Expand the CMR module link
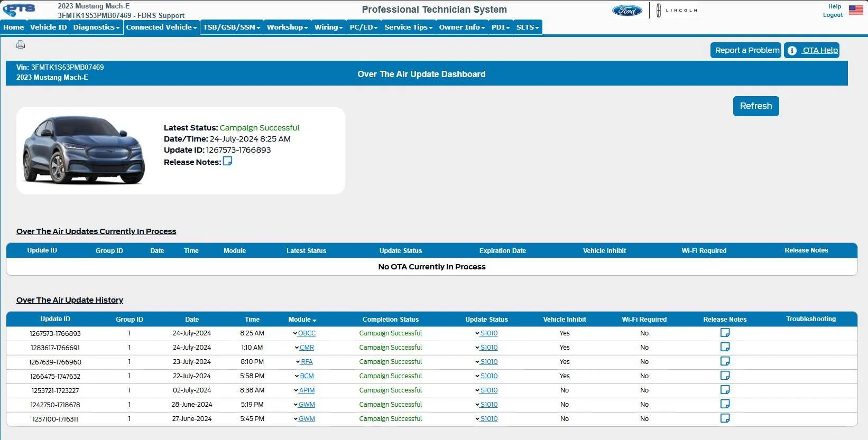The image size is (868, 440). pyautogui.click(x=304, y=348)
